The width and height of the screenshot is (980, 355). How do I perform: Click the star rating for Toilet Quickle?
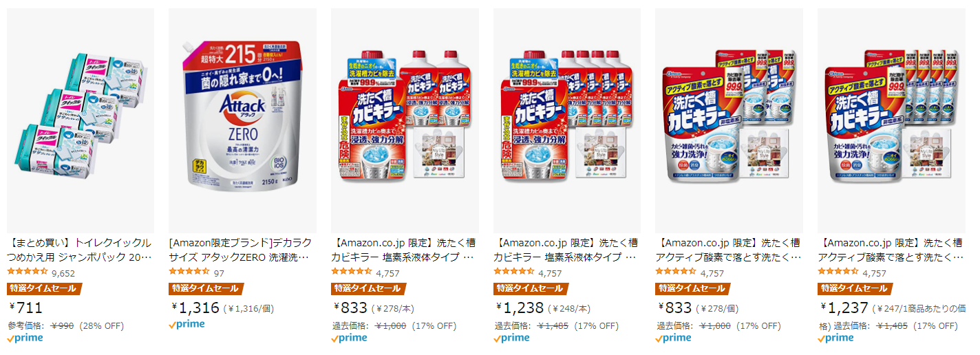27,272
